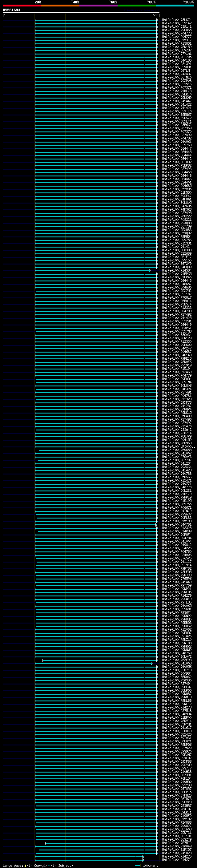Select label UniRef100_Q50K58

tap(176, 450)
